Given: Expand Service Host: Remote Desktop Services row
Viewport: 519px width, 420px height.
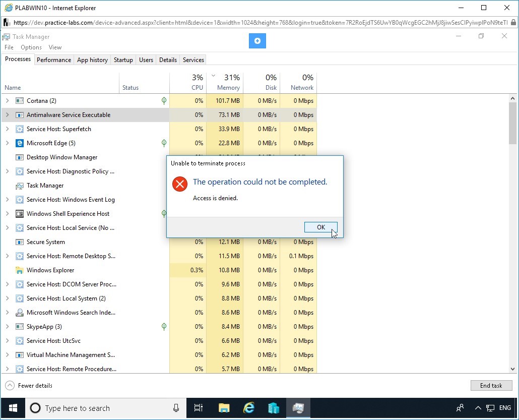Looking at the screenshot, I should 7,256.
